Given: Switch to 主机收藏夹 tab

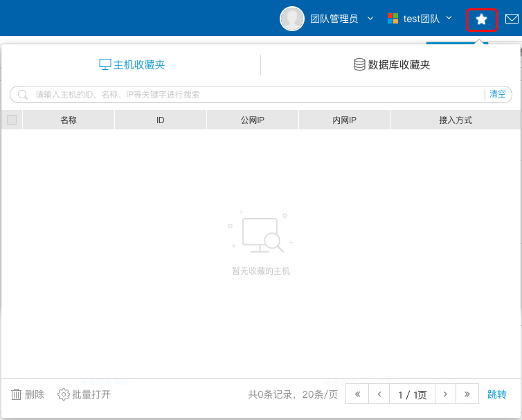Looking at the screenshot, I should point(132,65).
